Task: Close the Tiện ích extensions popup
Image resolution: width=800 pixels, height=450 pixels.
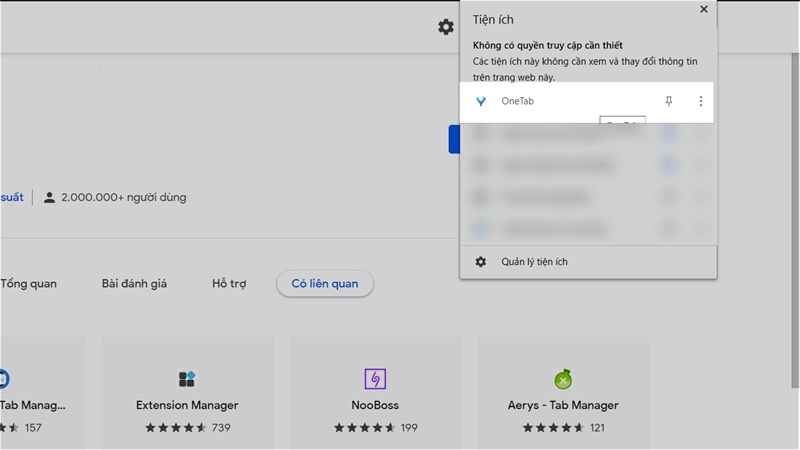Action: pyautogui.click(x=704, y=9)
